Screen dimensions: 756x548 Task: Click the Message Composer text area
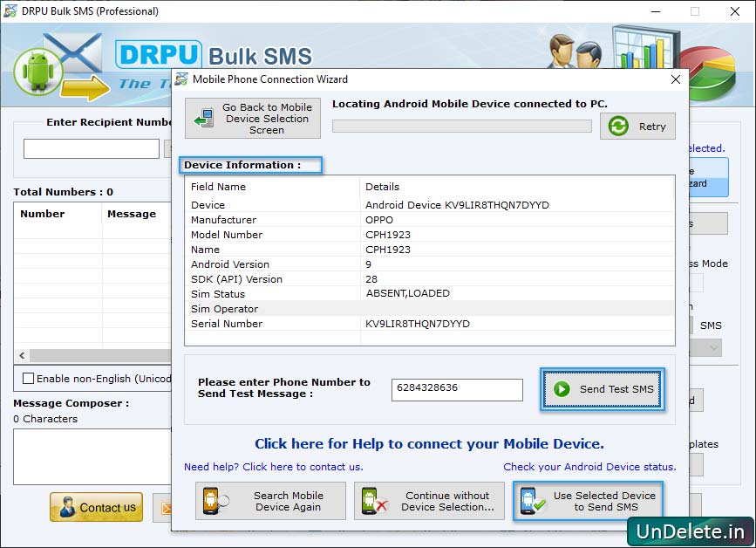pos(92,457)
